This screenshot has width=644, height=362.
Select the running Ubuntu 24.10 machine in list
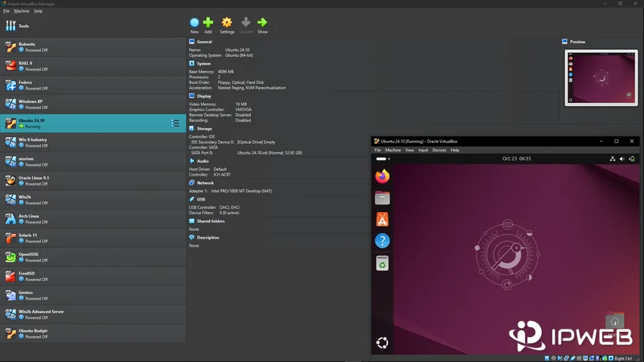click(93, 123)
